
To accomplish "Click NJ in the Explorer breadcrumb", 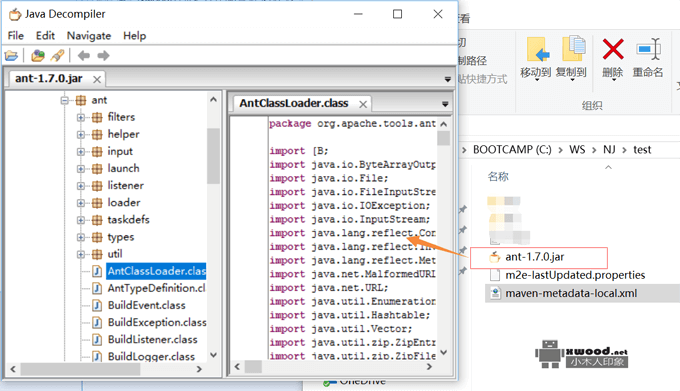I will point(609,150).
